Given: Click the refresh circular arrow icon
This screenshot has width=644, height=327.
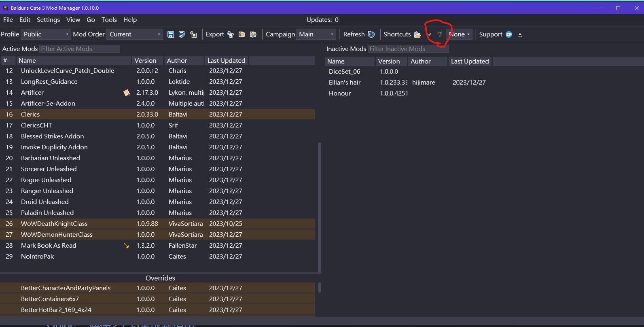Looking at the screenshot, I should coord(371,34).
